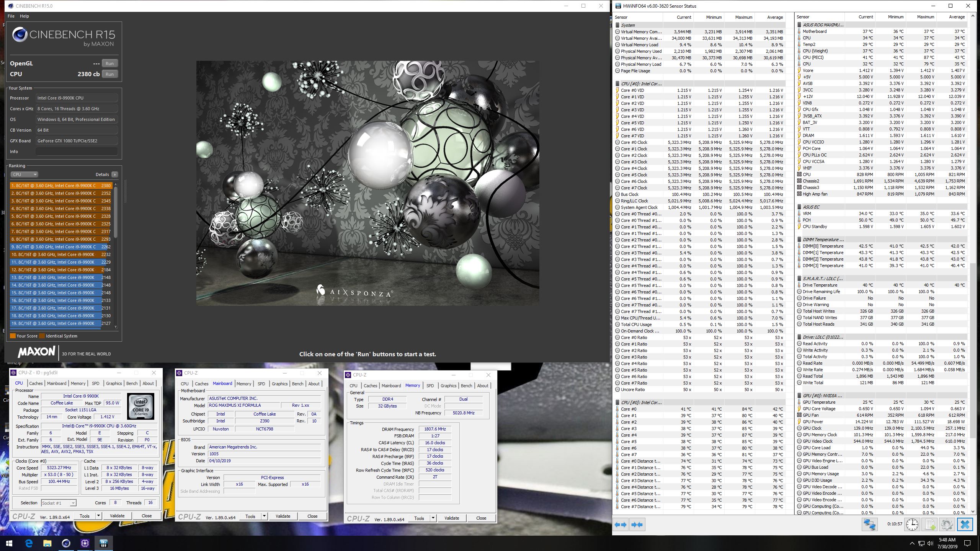Click Close in the Mainboard CPU-Z window
This screenshot has width=980, height=551.
[312, 516]
